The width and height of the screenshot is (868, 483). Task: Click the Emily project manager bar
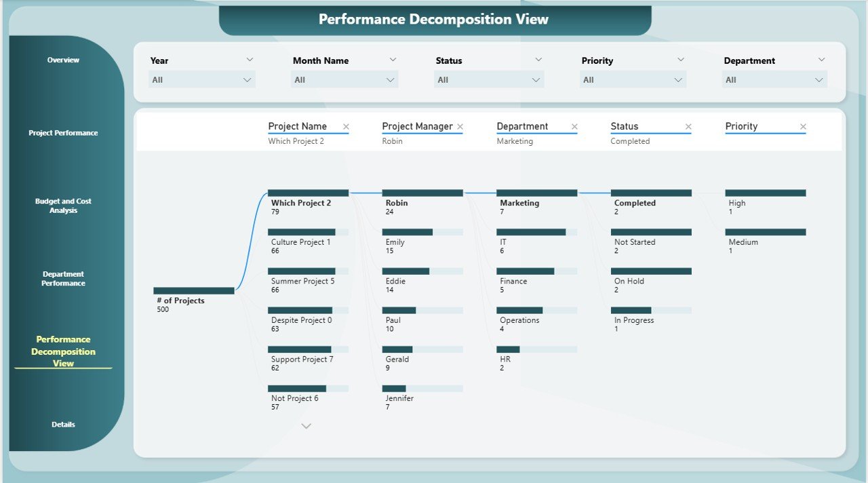tap(407, 232)
